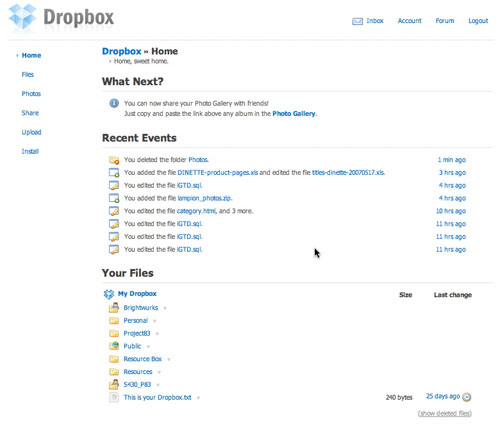Click the 1 min ago timestamp
500x433 pixels.
(452, 160)
